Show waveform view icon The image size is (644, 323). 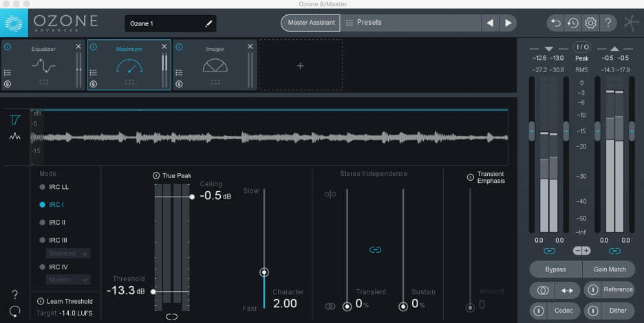click(x=15, y=136)
